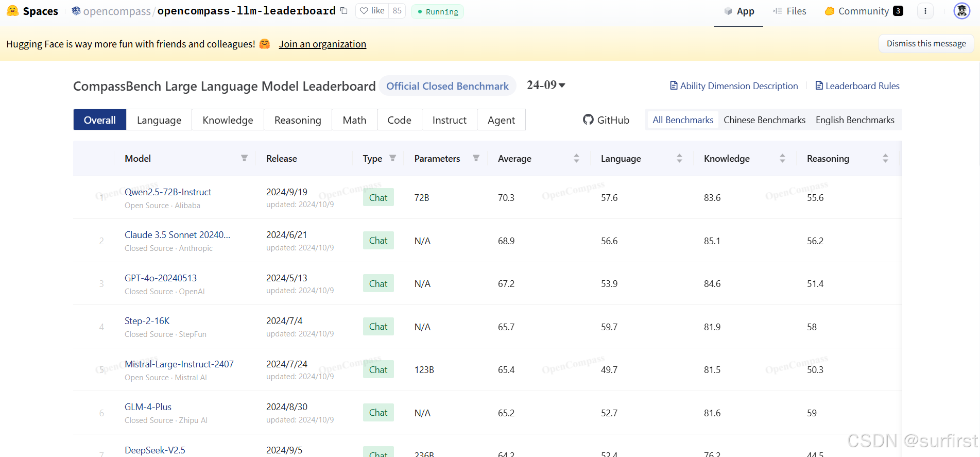Screen dimensions: 980x457
Task: Open Leaderboard Rules link
Action: pos(857,86)
